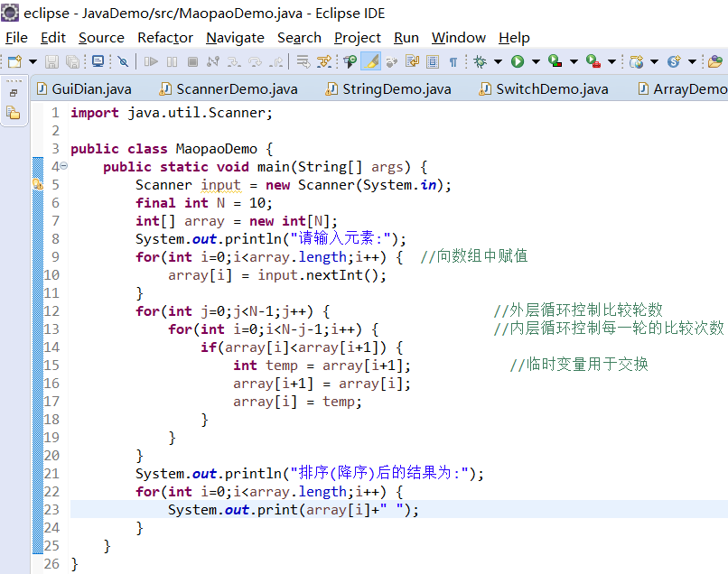The image size is (728, 574).
Task: Click the Run External Tools icon
Action: [593, 61]
